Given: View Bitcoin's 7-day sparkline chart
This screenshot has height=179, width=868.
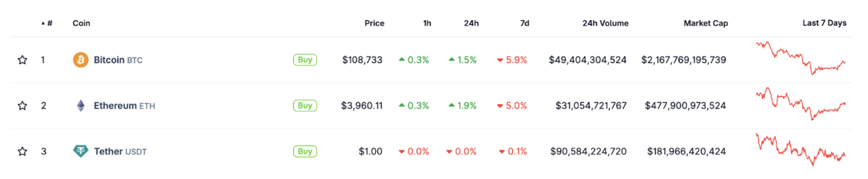Looking at the screenshot, I should tap(800, 58).
